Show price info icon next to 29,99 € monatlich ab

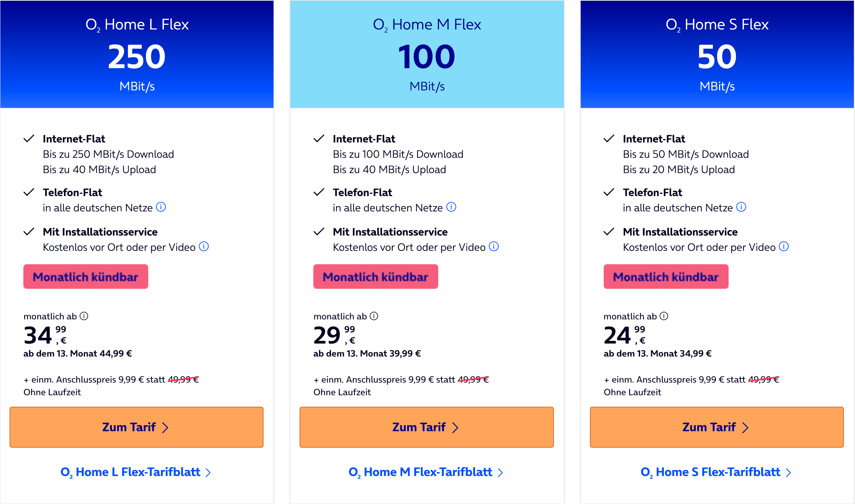374,316
